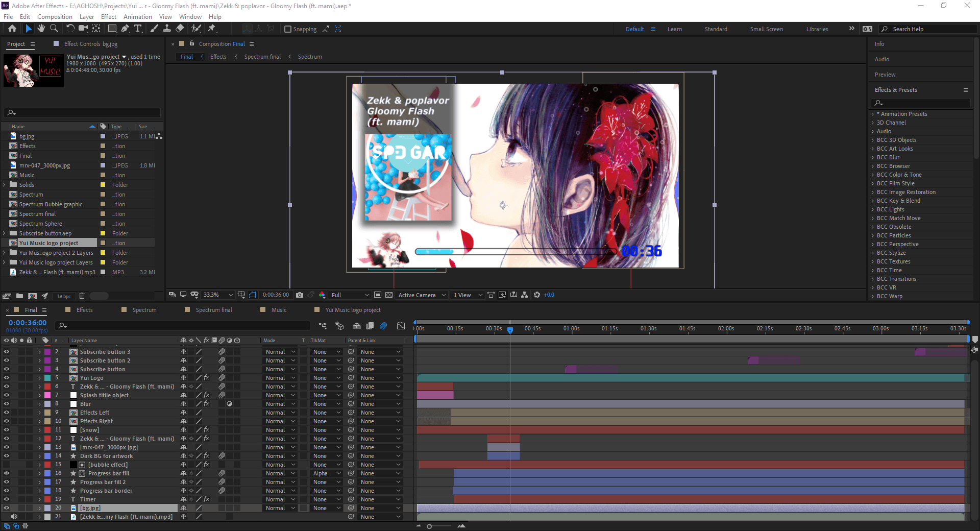The width and height of the screenshot is (980, 531).
Task: Expand the BCC Particles effects category
Action: (x=873, y=235)
